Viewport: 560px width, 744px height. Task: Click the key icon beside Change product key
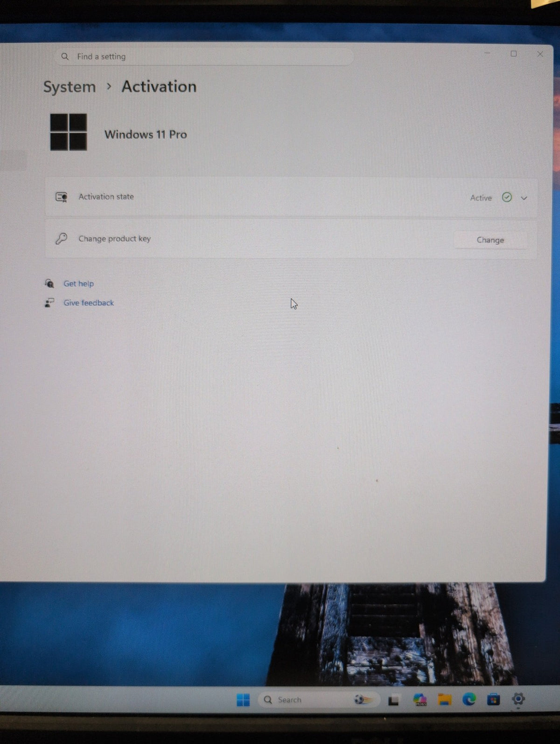tap(62, 239)
